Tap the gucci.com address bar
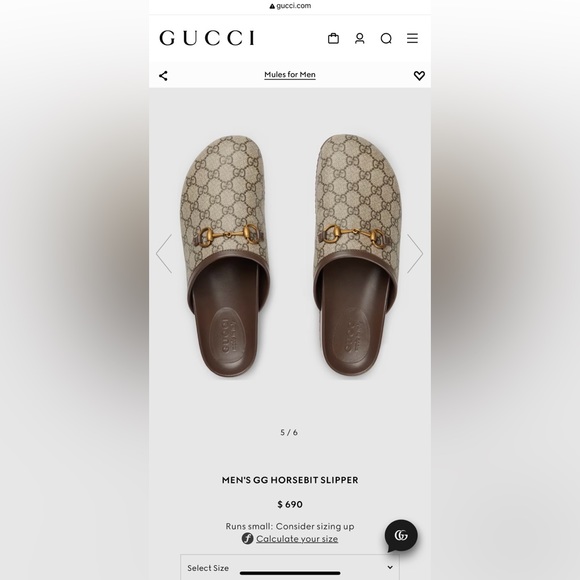This screenshot has height=580, width=580. coord(290,6)
